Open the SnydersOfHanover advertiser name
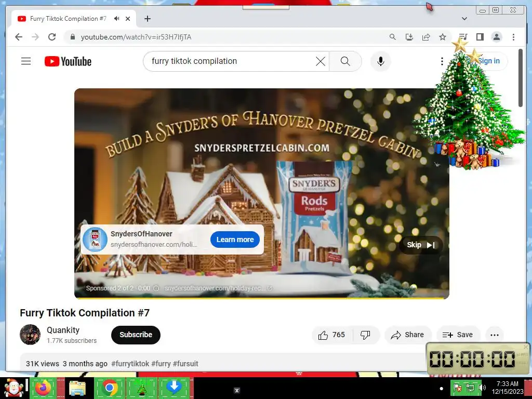This screenshot has width=532, height=399. tap(141, 234)
